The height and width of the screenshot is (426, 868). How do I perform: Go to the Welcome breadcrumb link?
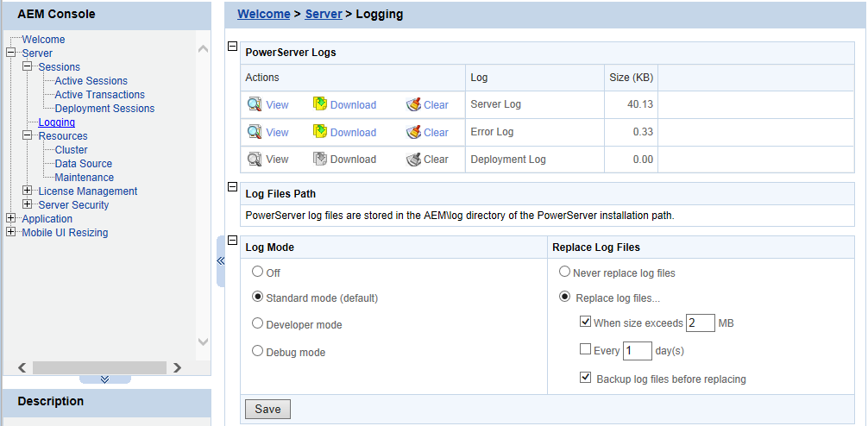pyautogui.click(x=263, y=14)
